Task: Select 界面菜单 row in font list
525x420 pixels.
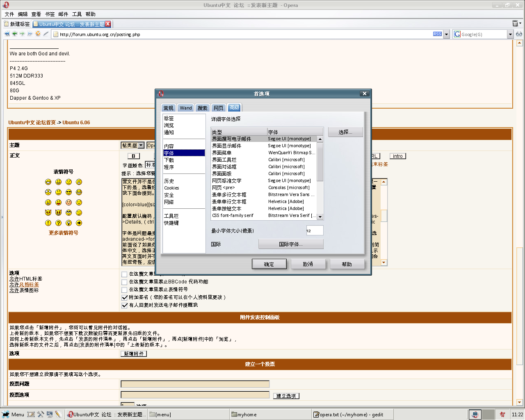Action: coord(264,153)
